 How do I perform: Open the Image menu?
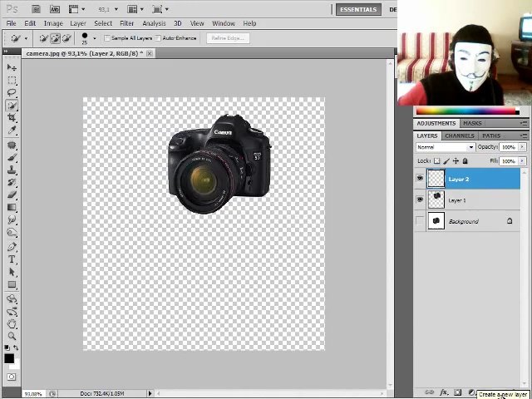click(x=53, y=23)
